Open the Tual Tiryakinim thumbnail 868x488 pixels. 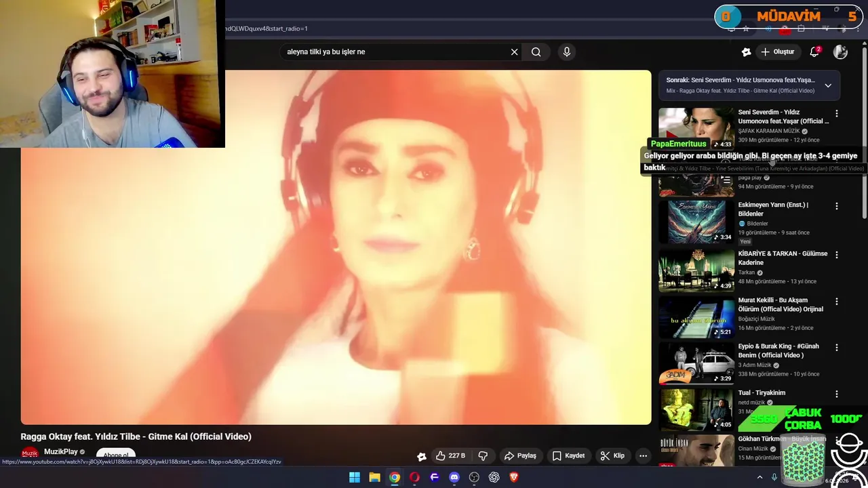(x=696, y=409)
